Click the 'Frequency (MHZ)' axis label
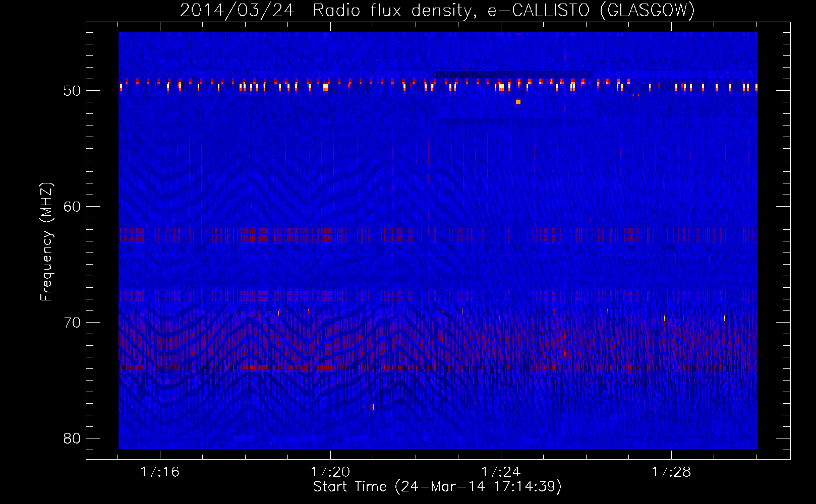The image size is (816, 504). tap(46, 241)
